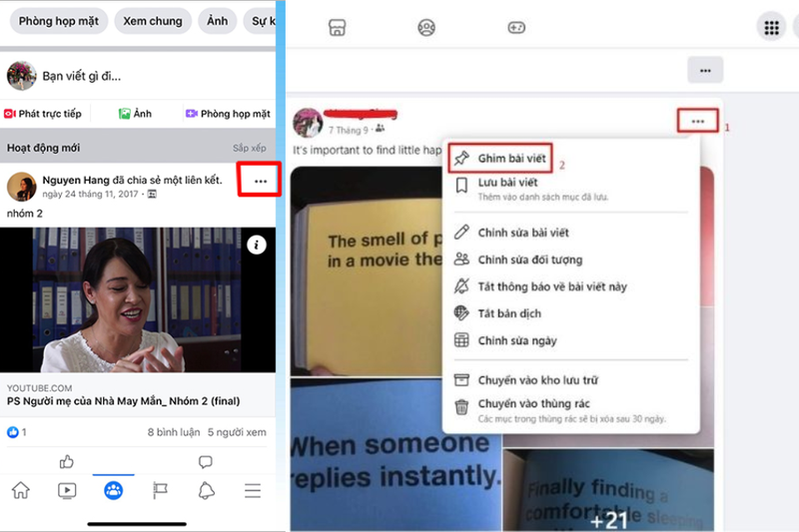
Task: Choose Lưu bài viết menu entry
Action: point(570,189)
